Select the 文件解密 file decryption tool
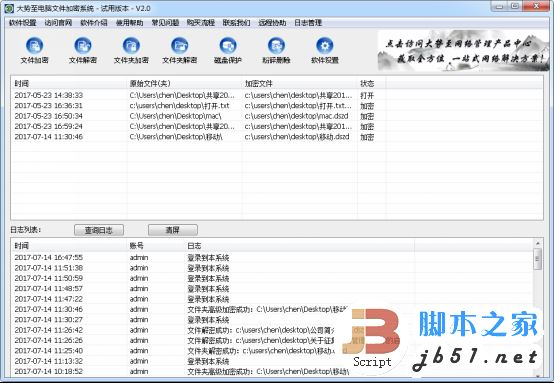The image size is (554, 383). pos(83,51)
